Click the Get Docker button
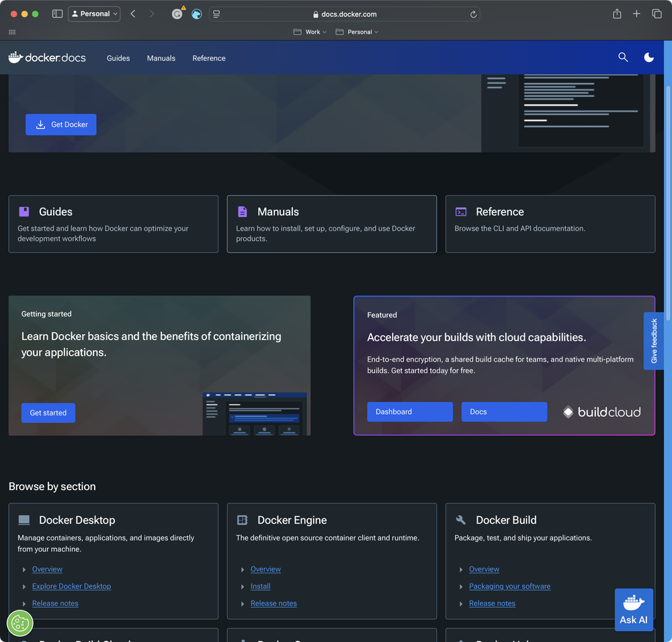The image size is (672, 642). (x=61, y=124)
